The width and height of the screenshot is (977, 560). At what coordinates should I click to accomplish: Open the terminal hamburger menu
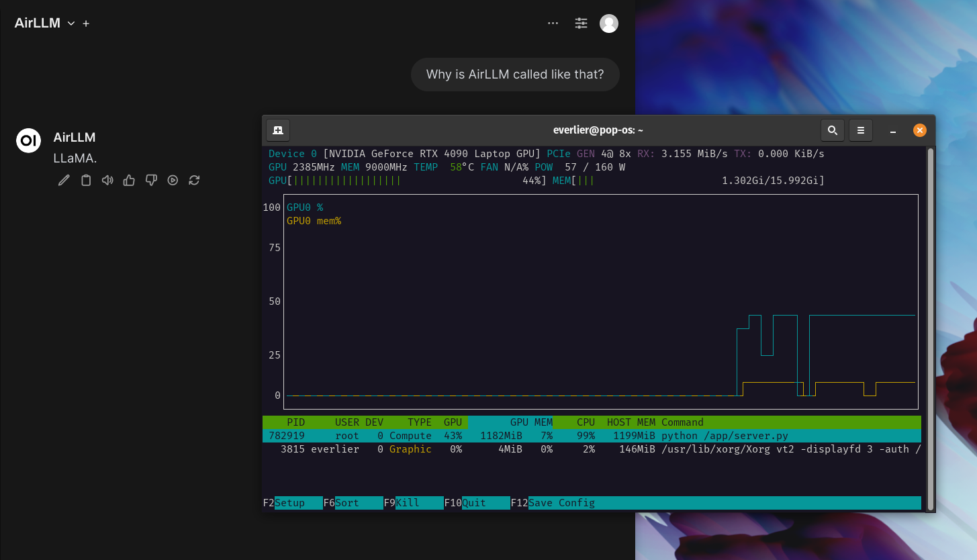coord(861,130)
